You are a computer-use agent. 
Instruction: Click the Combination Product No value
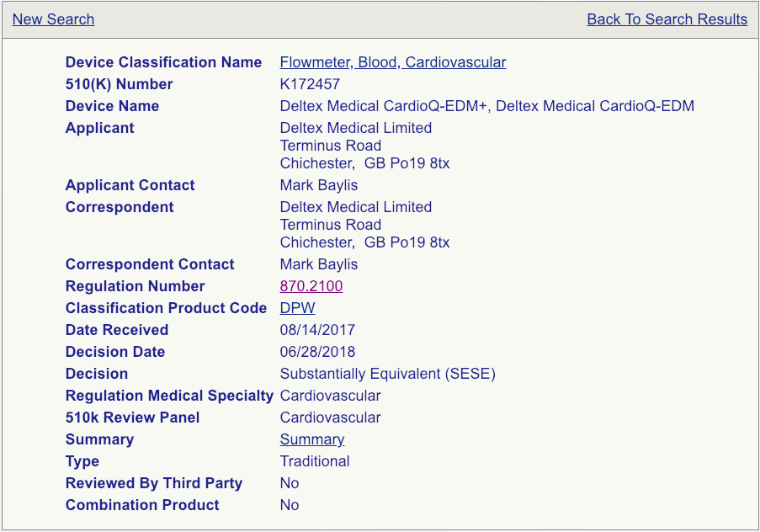(x=289, y=505)
